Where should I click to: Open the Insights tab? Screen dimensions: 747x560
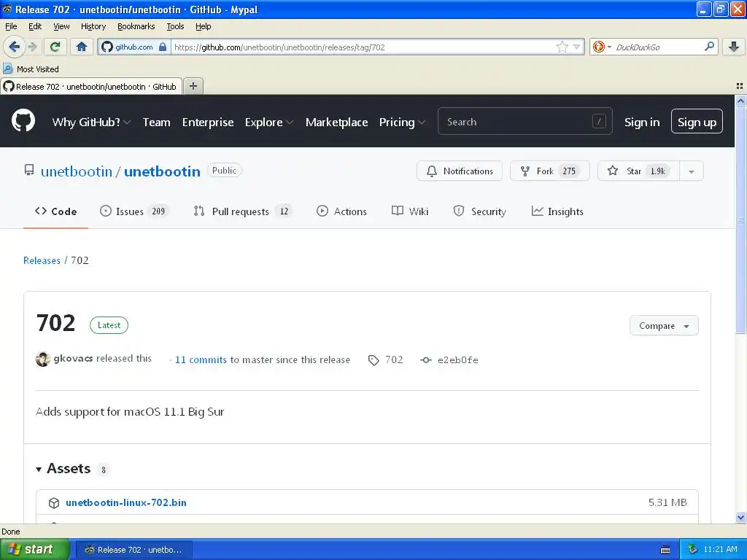(557, 211)
